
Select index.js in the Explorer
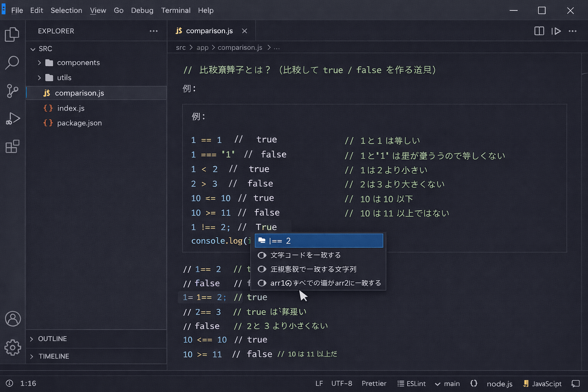[71, 108]
